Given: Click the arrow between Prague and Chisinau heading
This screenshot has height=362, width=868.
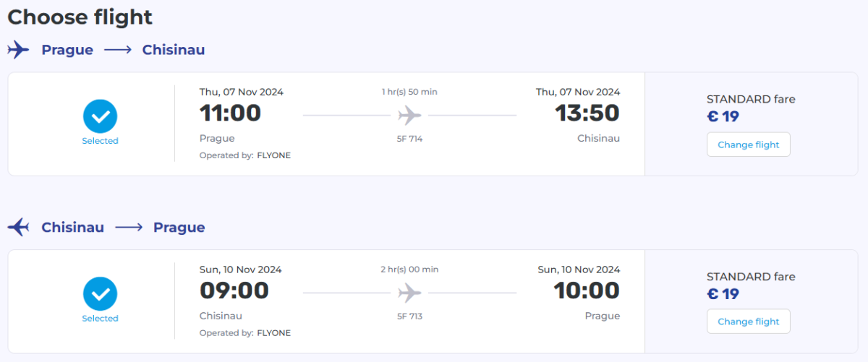Looking at the screenshot, I should click(x=118, y=50).
